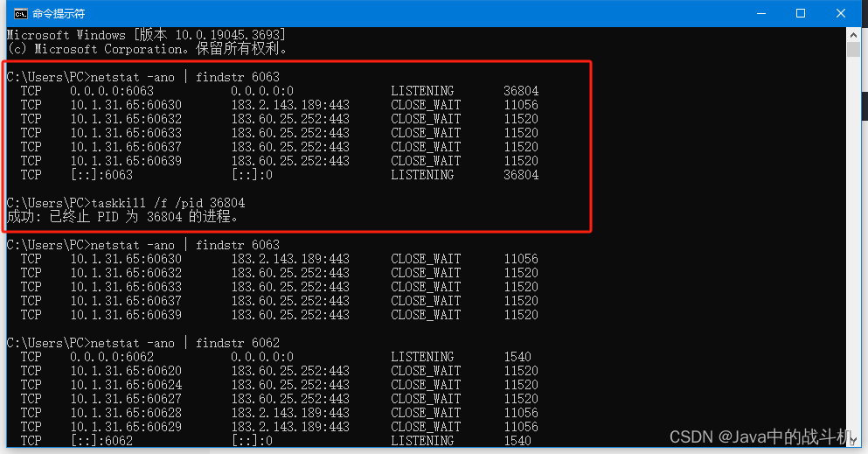Screen dimensions: 868x454
Task: Click LISTENING state on the 0.0.0.0:6062 row
Action: (422, 357)
